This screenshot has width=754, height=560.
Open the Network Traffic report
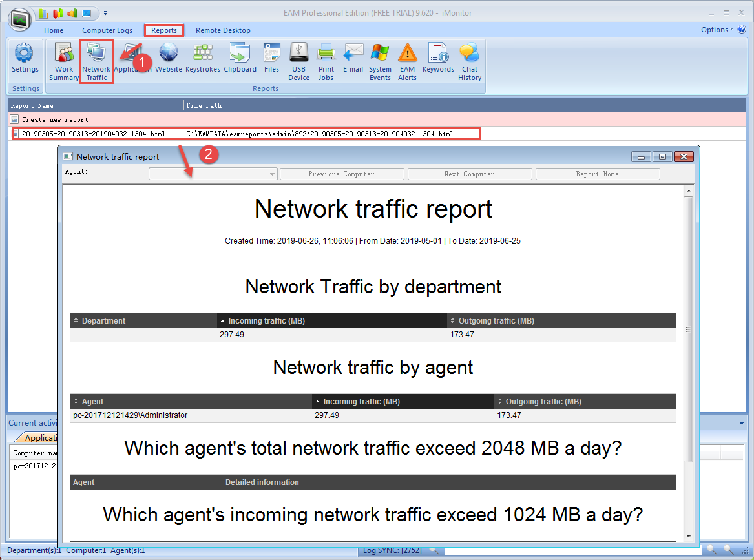96,62
